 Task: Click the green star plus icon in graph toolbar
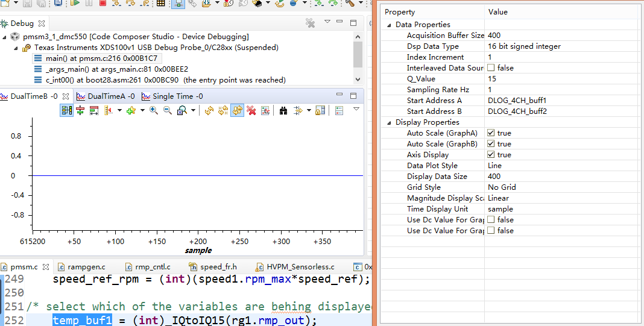pyautogui.click(x=131, y=110)
